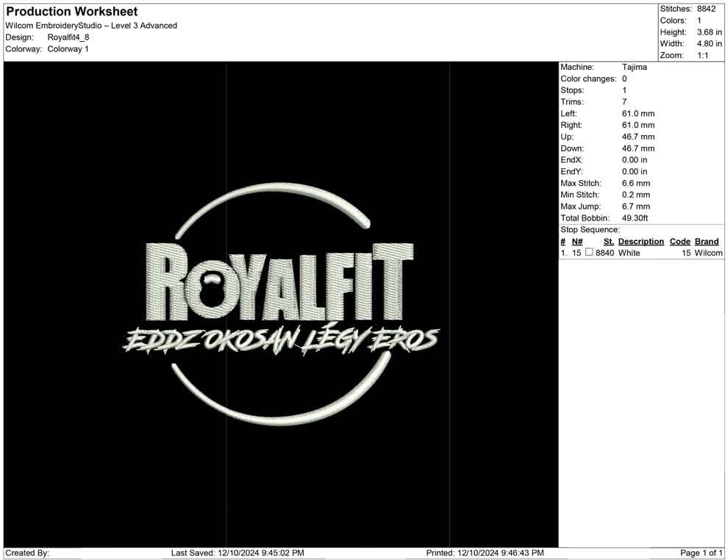Click the 'Last Saved: 12/10/2024 9:45:02 PM' text
Screen dimensions: 728x560
pos(238,553)
